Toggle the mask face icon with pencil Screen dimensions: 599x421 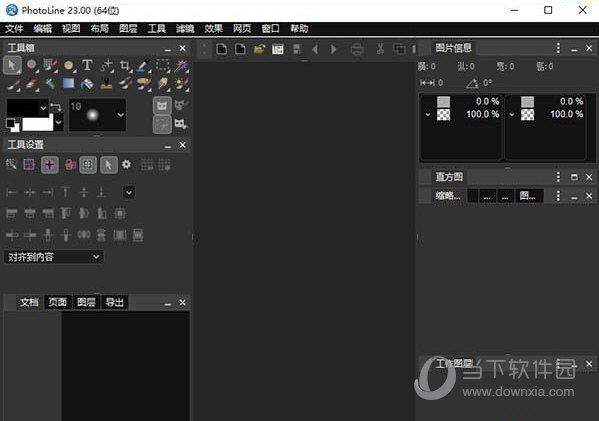(x=181, y=105)
